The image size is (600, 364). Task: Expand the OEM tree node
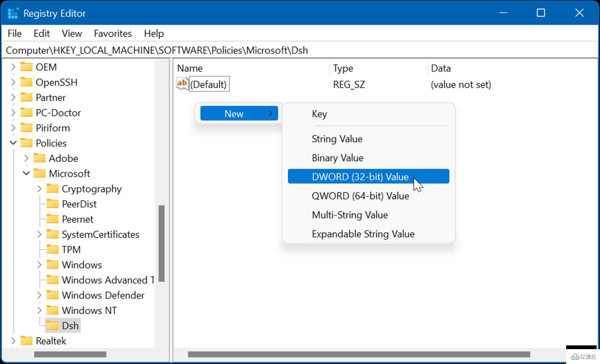(13, 67)
